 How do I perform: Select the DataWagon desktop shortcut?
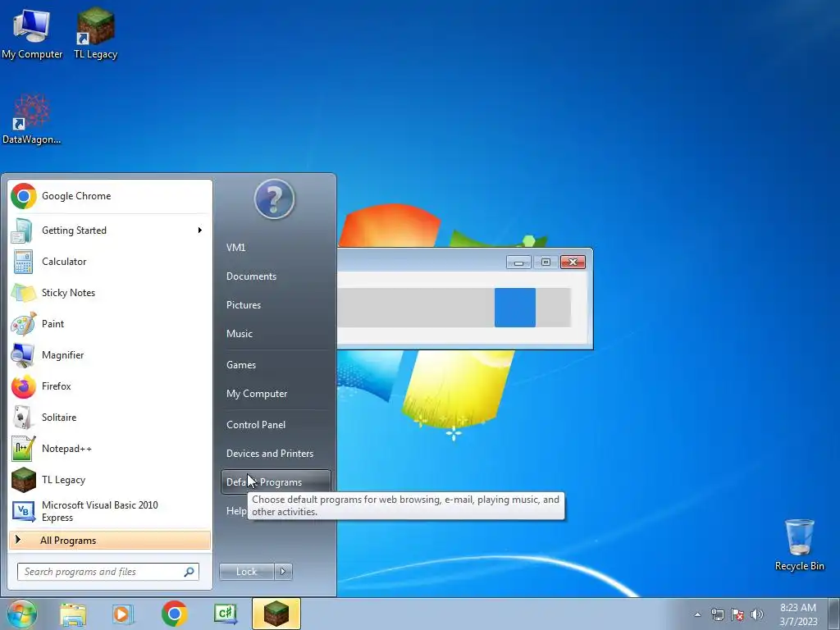coord(32,119)
